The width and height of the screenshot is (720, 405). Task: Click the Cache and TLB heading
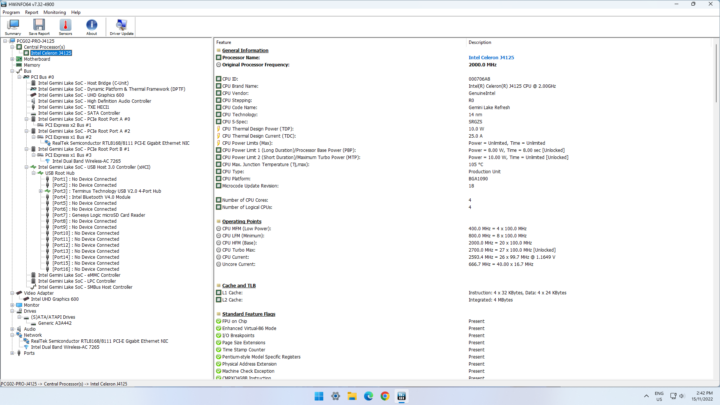coord(239,286)
